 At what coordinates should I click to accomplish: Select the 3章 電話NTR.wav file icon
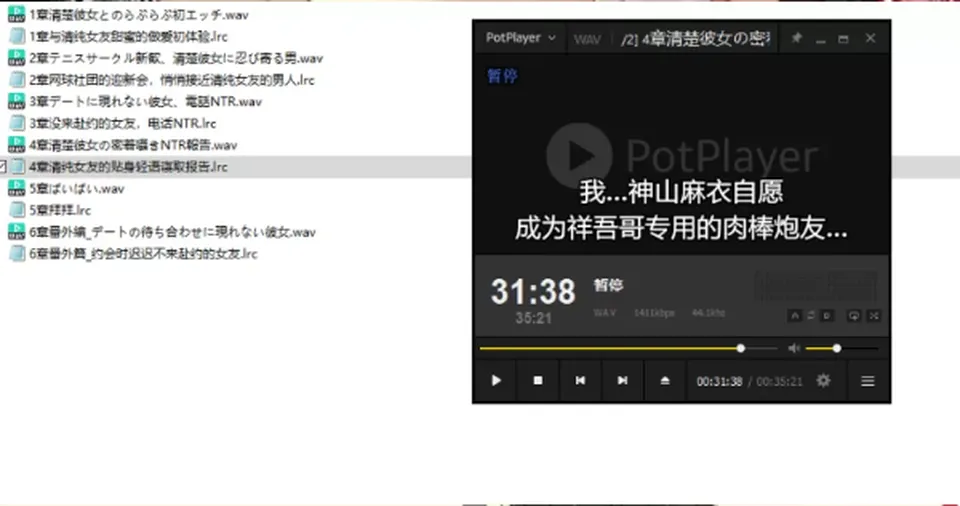pos(17,101)
